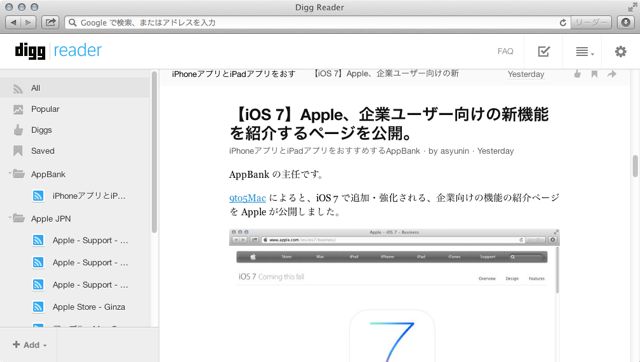Click the All RSS icon
The width and height of the screenshot is (640, 362).
click(x=18, y=89)
